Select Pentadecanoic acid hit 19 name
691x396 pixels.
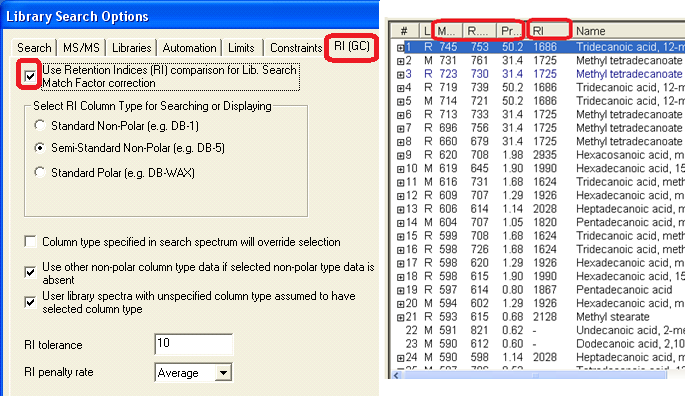[624, 290]
